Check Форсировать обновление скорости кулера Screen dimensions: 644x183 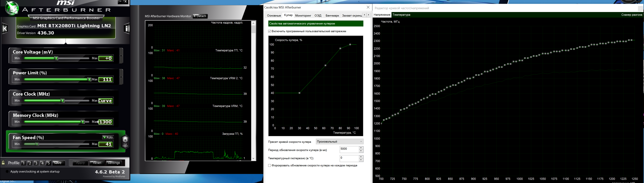(270, 166)
